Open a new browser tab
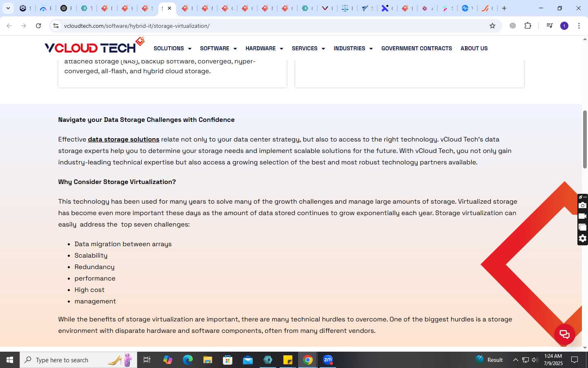Image resolution: width=588 pixels, height=368 pixels. click(x=504, y=8)
